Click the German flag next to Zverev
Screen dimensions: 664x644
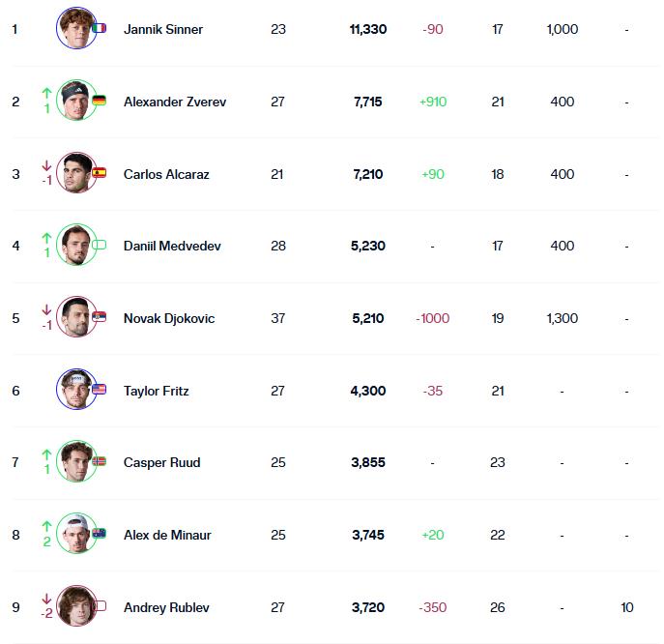100,101
